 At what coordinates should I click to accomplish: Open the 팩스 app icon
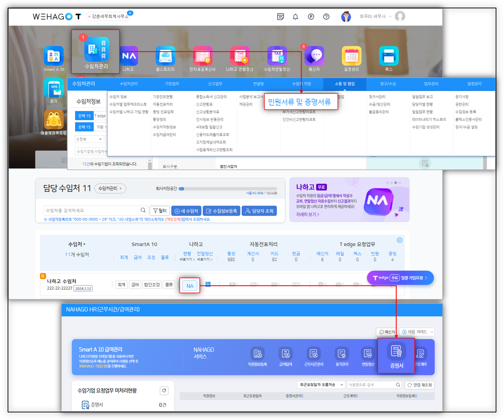pyautogui.click(x=389, y=56)
